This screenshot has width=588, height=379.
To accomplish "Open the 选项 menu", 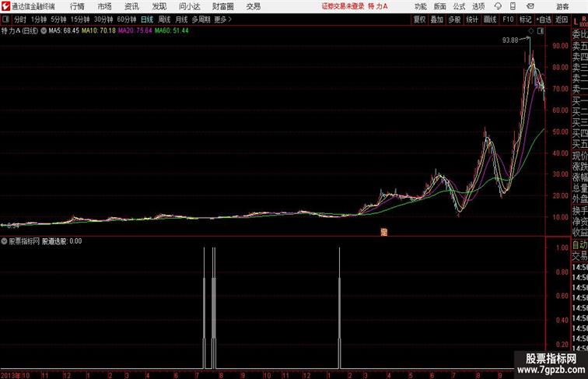I will 478,6.
